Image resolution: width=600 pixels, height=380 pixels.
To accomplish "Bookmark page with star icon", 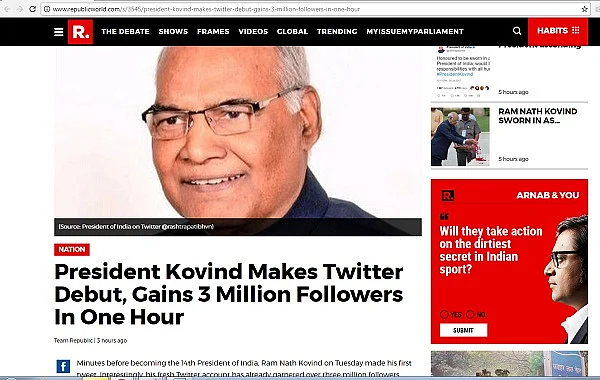I will pos(585,9).
